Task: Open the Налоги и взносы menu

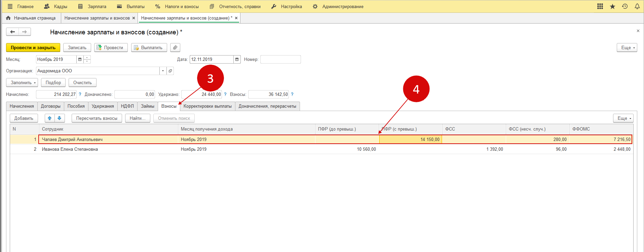Action: [x=177, y=6]
